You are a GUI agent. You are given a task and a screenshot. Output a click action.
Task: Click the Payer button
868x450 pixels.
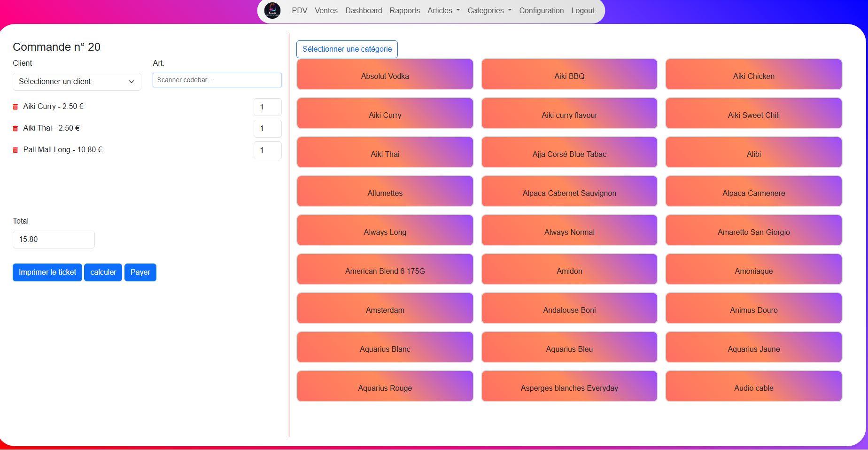pos(140,272)
